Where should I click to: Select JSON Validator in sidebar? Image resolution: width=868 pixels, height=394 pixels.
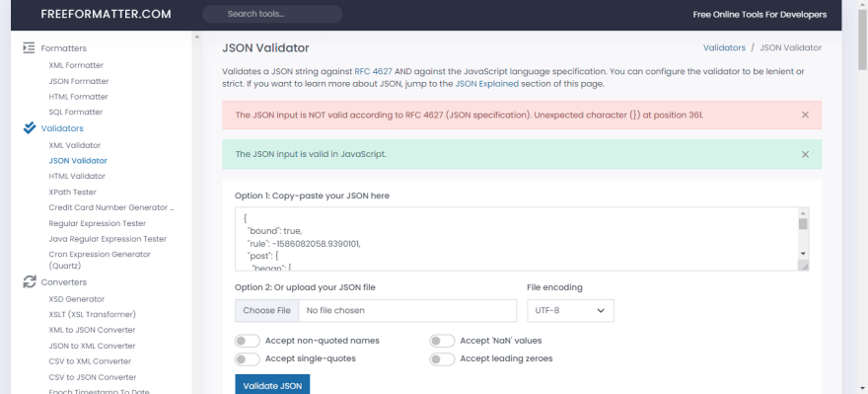tap(78, 161)
